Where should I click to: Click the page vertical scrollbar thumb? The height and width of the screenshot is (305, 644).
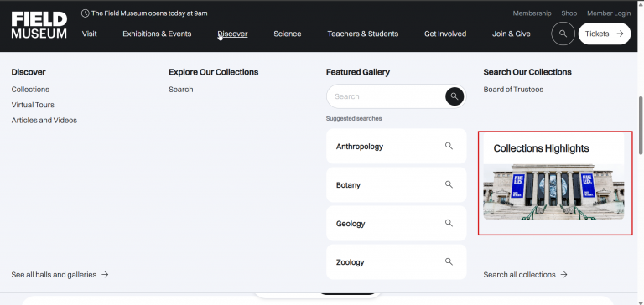(641, 126)
